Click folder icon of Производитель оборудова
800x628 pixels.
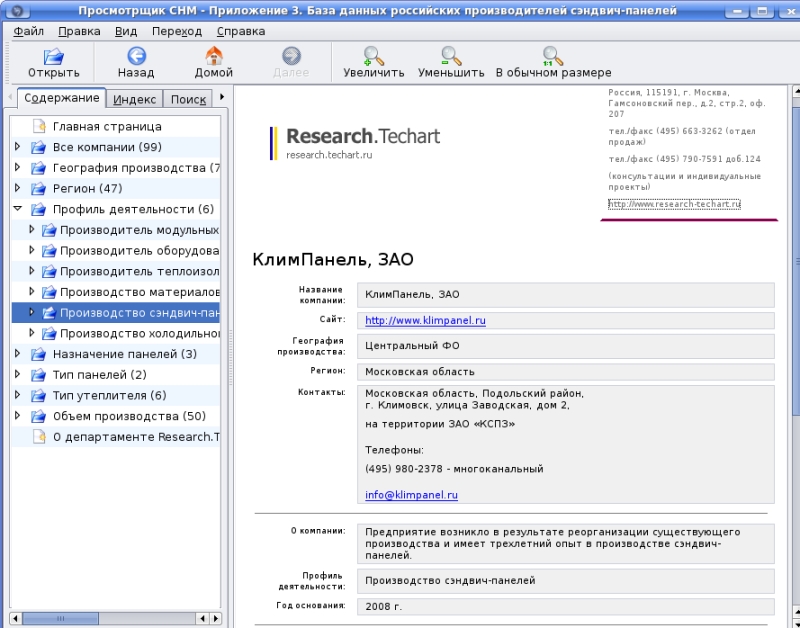click(49, 251)
